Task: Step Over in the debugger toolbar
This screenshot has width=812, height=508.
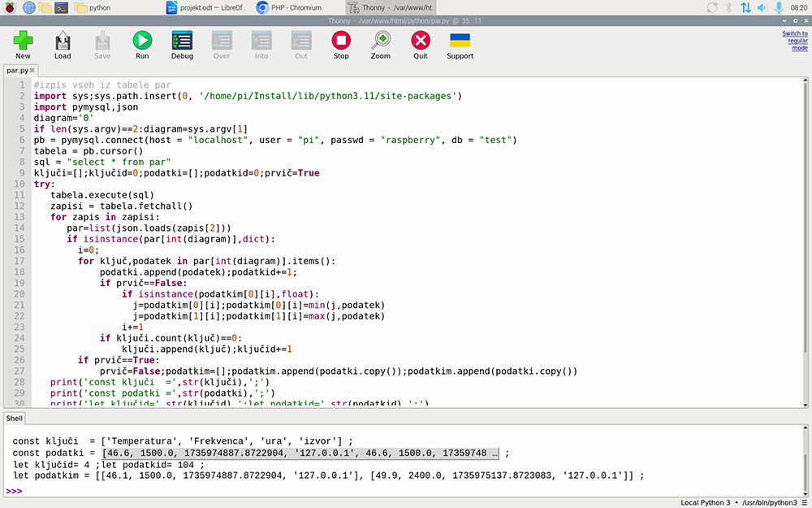Action: 222,41
